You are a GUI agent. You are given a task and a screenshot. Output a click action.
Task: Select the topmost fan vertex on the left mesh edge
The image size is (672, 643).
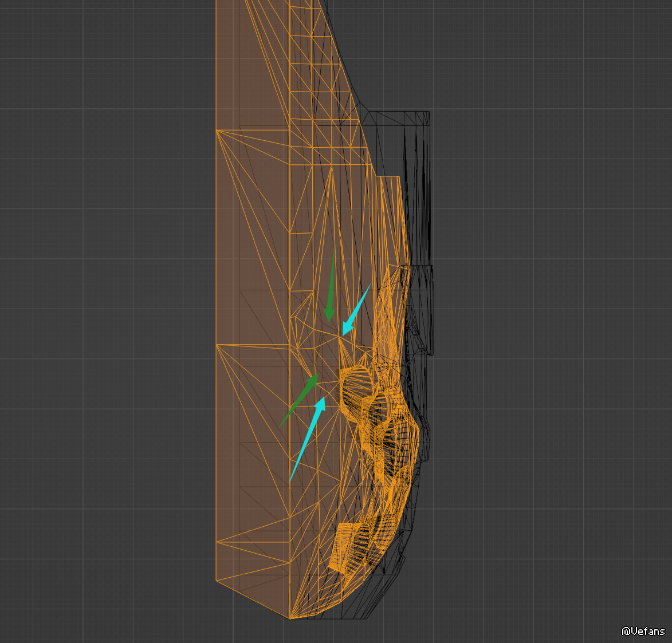coord(216,130)
